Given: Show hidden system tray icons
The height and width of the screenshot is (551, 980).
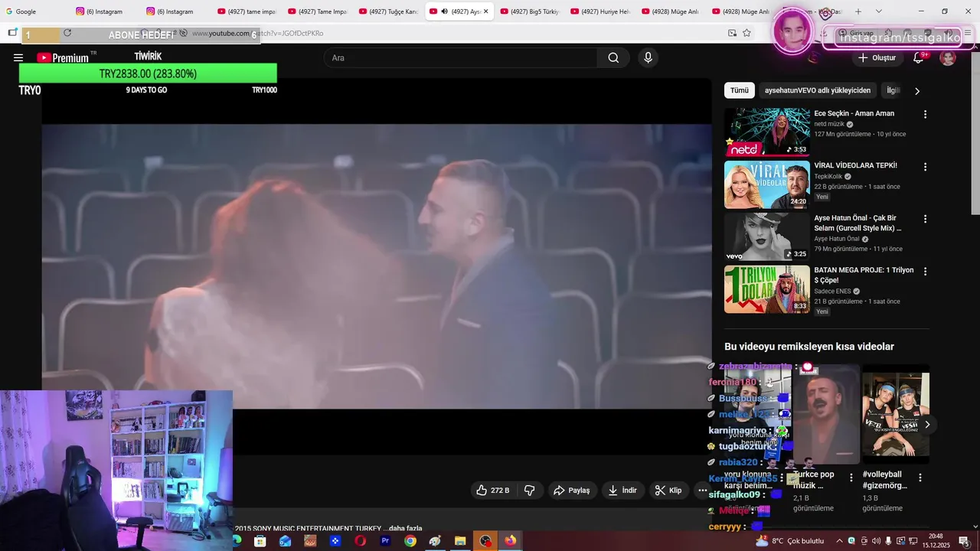Looking at the screenshot, I should tap(839, 541).
